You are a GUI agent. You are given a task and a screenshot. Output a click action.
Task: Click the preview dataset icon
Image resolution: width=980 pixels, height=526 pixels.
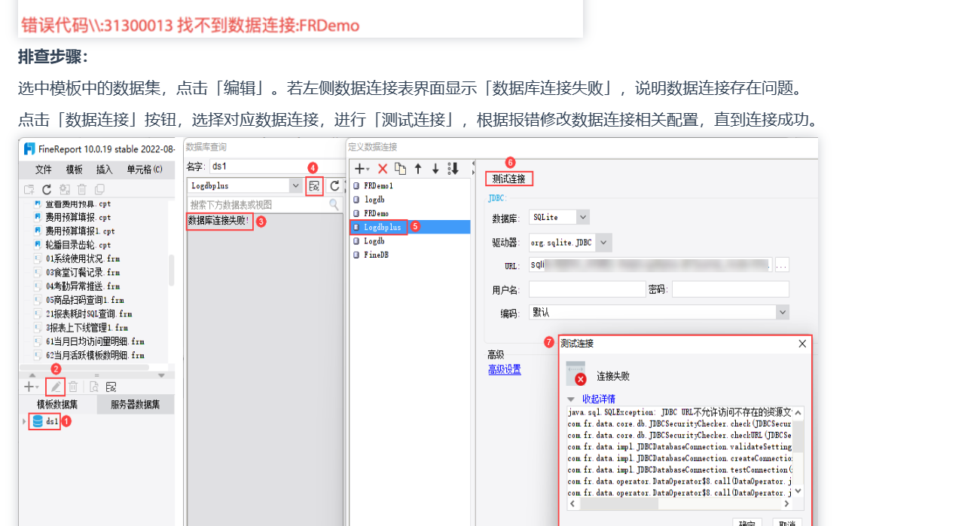tap(94, 387)
